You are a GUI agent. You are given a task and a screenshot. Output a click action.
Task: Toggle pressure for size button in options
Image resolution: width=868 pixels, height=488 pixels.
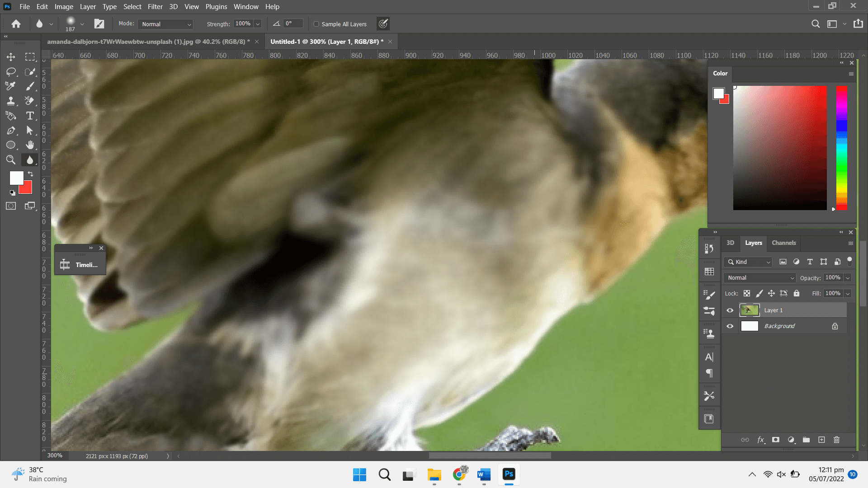[x=383, y=24]
